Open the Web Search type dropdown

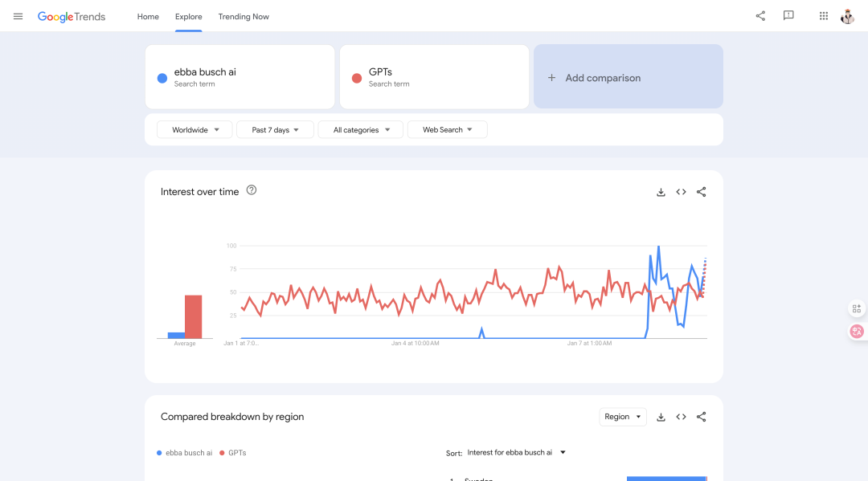[448, 130]
